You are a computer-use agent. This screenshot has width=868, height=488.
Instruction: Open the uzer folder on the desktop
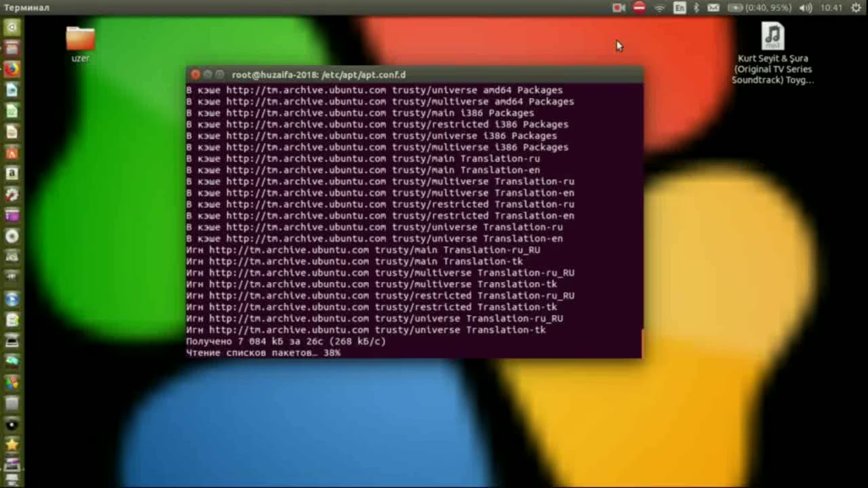(x=81, y=44)
